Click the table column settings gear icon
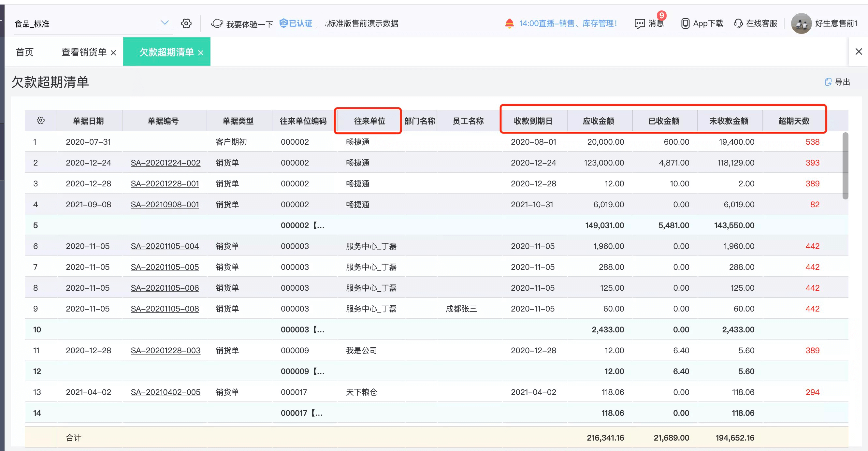 (41, 120)
